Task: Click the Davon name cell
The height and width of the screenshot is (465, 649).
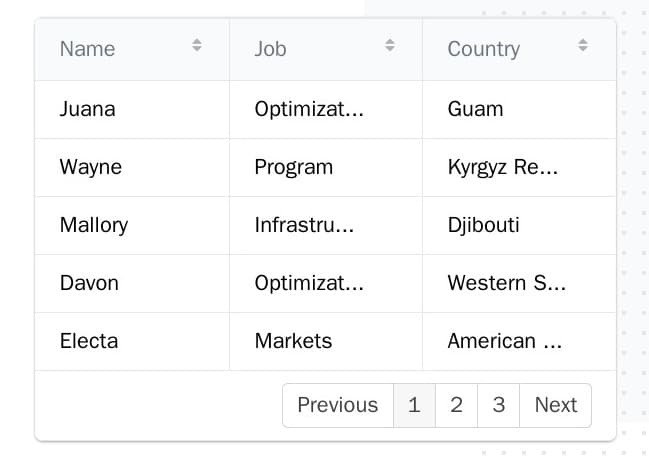Action: tap(89, 283)
